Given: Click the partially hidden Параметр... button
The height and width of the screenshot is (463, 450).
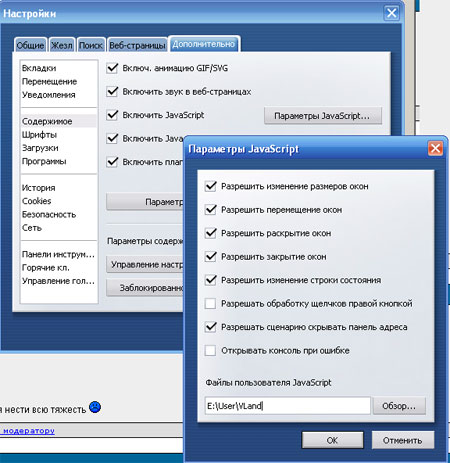Looking at the screenshot, I should 145,202.
